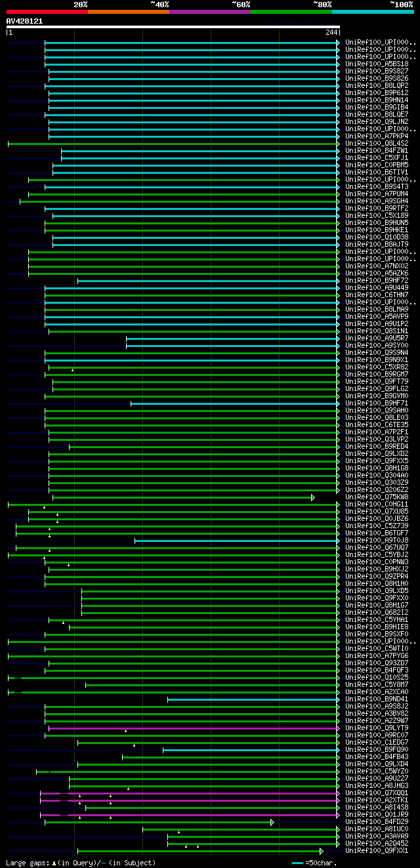Click the UniRef100_B4FD29 label

click(x=377, y=821)
